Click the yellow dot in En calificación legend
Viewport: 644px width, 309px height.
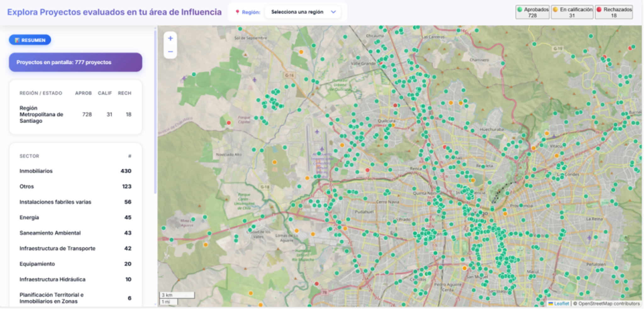tap(556, 9)
